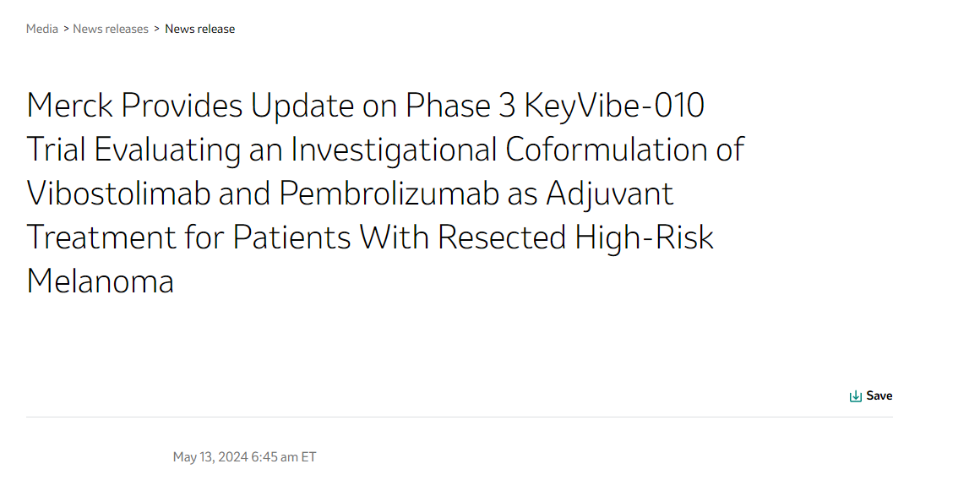Click the word Adjuvant in the headline
This screenshot has width=980, height=491.
click(609, 194)
